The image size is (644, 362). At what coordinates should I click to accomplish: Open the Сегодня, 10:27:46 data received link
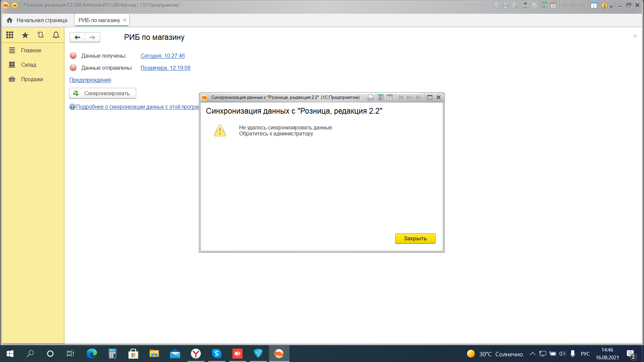tap(163, 56)
